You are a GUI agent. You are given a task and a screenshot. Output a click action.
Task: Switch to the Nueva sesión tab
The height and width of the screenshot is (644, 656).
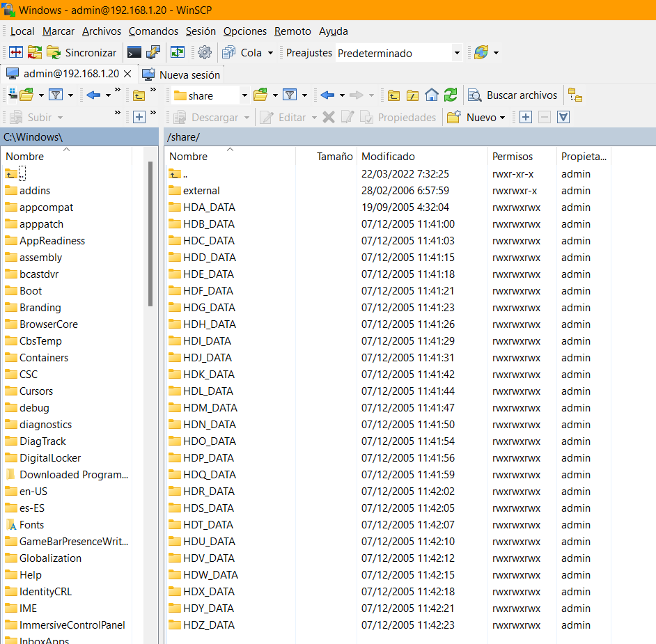click(x=182, y=74)
